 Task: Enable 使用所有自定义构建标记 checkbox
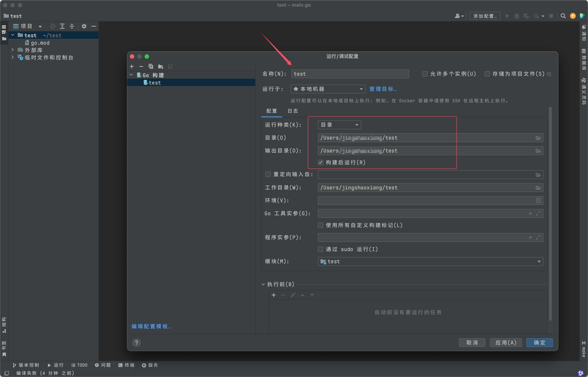pyautogui.click(x=321, y=225)
